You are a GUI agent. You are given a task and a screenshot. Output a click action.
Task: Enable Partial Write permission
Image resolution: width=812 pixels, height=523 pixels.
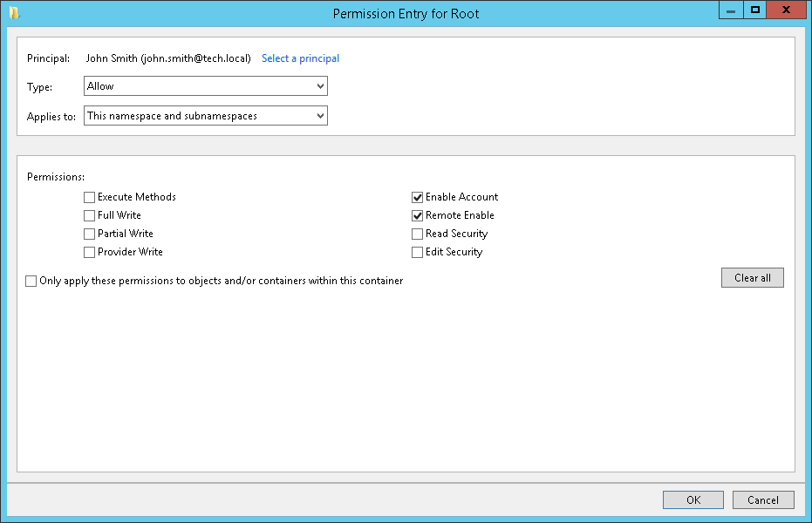click(89, 234)
